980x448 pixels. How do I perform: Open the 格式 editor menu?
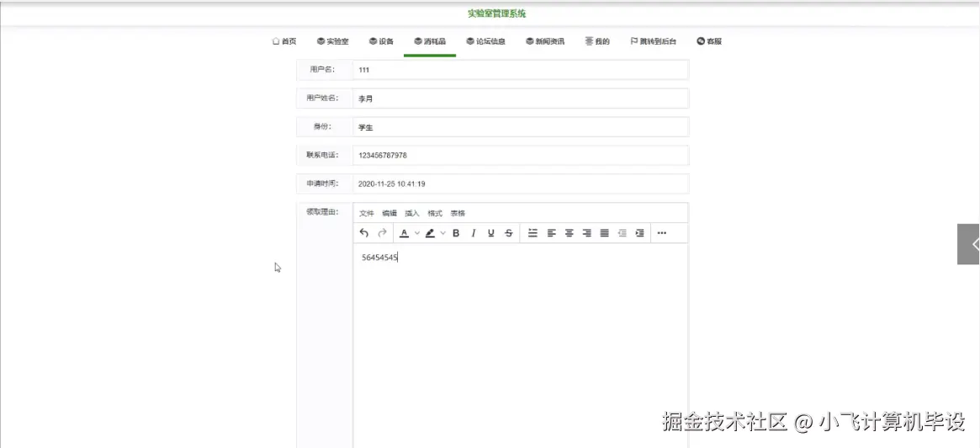point(435,213)
